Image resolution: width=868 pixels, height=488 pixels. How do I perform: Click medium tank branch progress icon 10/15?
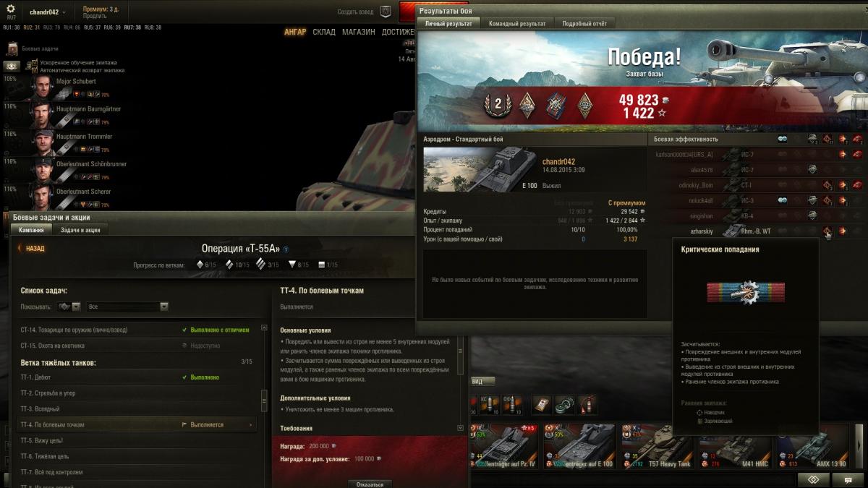231,265
